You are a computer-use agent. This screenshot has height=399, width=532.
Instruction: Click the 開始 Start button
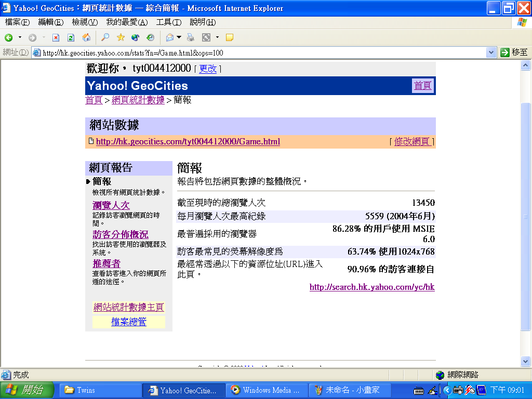pyautogui.click(x=27, y=390)
